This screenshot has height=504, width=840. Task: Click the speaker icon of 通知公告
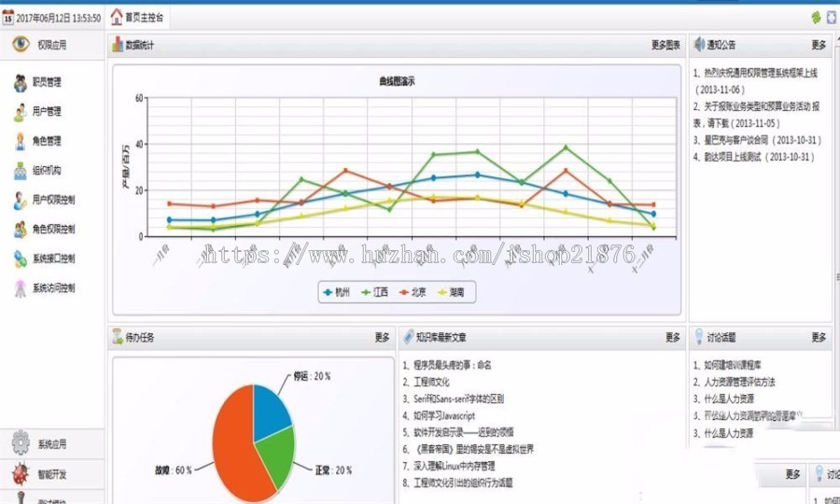699,45
